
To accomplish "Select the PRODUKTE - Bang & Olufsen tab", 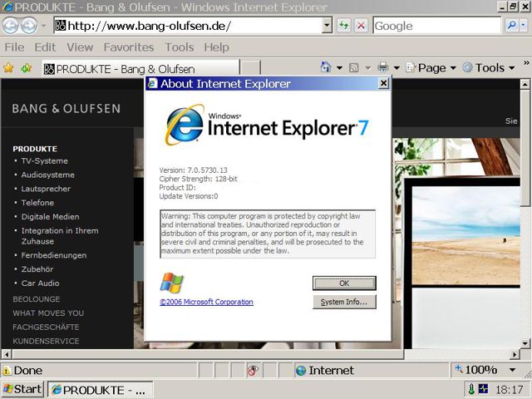I will coord(140,69).
